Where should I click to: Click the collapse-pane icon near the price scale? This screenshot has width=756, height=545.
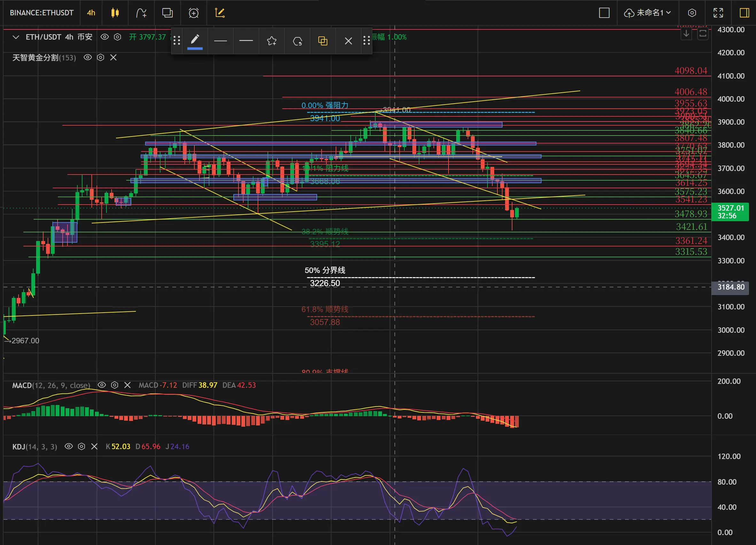(703, 34)
